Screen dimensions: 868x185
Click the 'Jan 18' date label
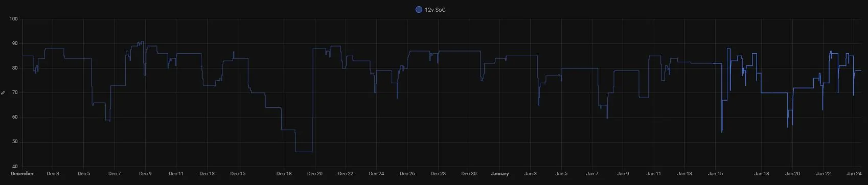(761, 174)
